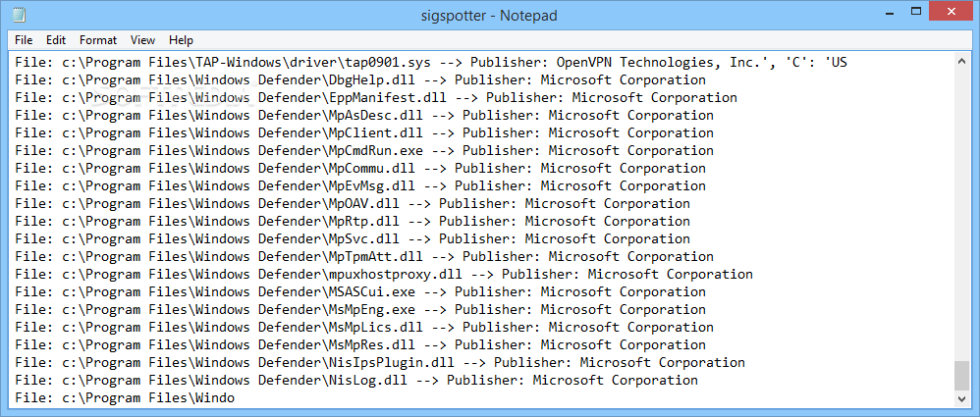Click the MpTpmAtt.dll line
The width and height of the screenshot is (980, 417).
(x=364, y=256)
